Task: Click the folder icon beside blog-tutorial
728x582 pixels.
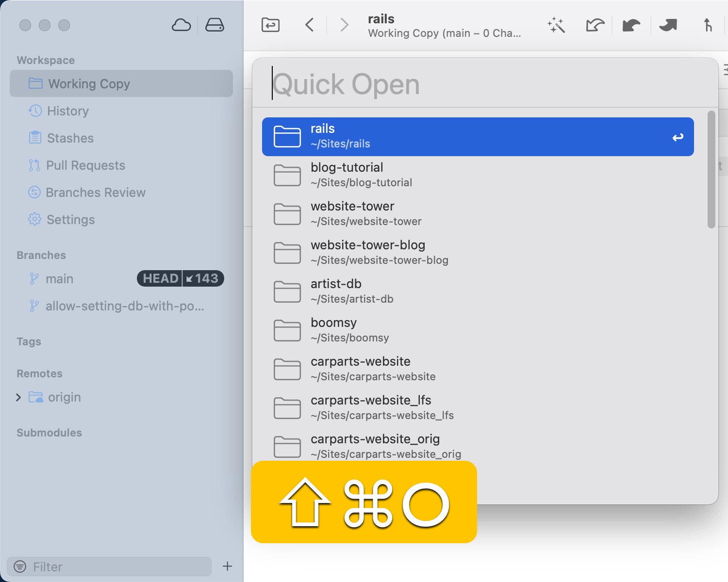Action: pyautogui.click(x=287, y=175)
